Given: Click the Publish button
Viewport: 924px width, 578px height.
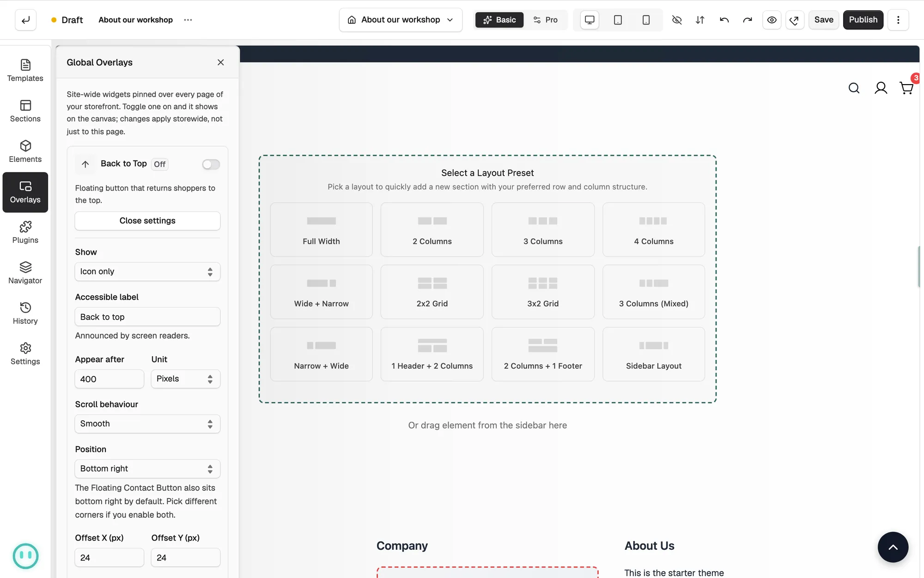Looking at the screenshot, I should (x=863, y=20).
